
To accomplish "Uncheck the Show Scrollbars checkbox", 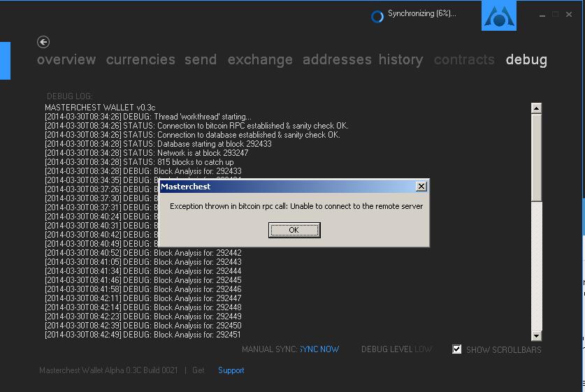I will pyautogui.click(x=456, y=349).
